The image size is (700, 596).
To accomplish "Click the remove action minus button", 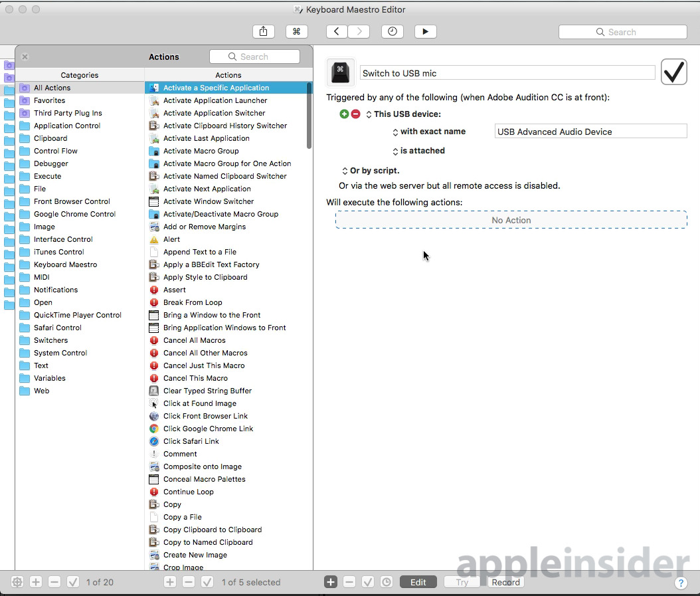I will (349, 581).
